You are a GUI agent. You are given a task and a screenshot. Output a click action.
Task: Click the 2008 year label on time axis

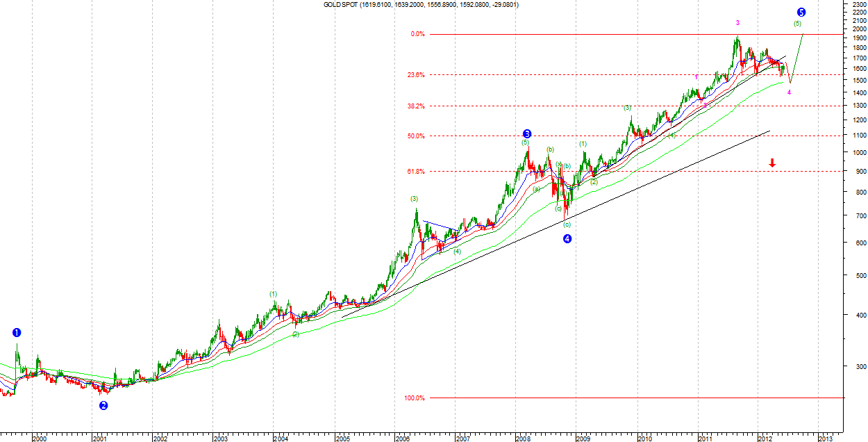(x=523, y=439)
